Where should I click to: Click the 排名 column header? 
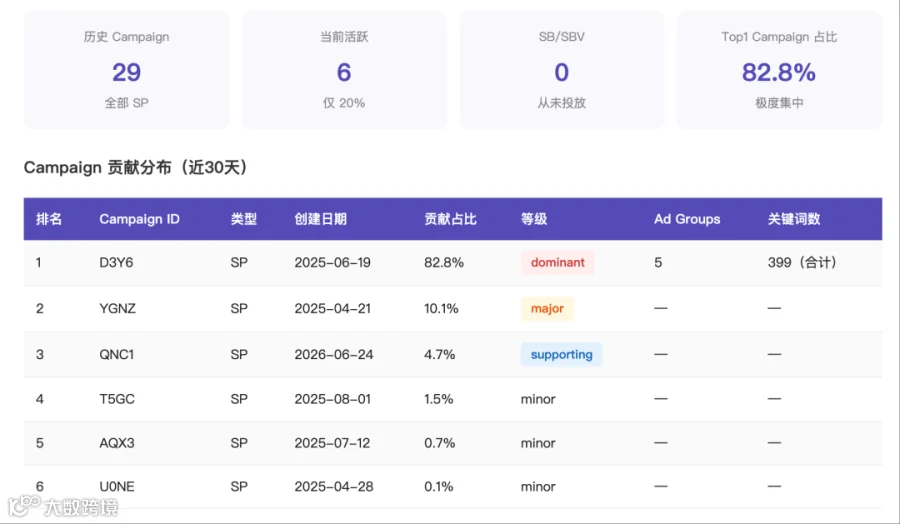tap(49, 219)
